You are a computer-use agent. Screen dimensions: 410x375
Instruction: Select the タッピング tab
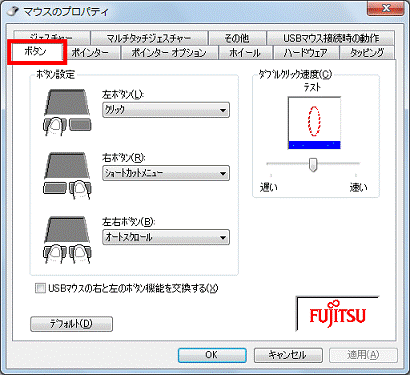pos(367,53)
